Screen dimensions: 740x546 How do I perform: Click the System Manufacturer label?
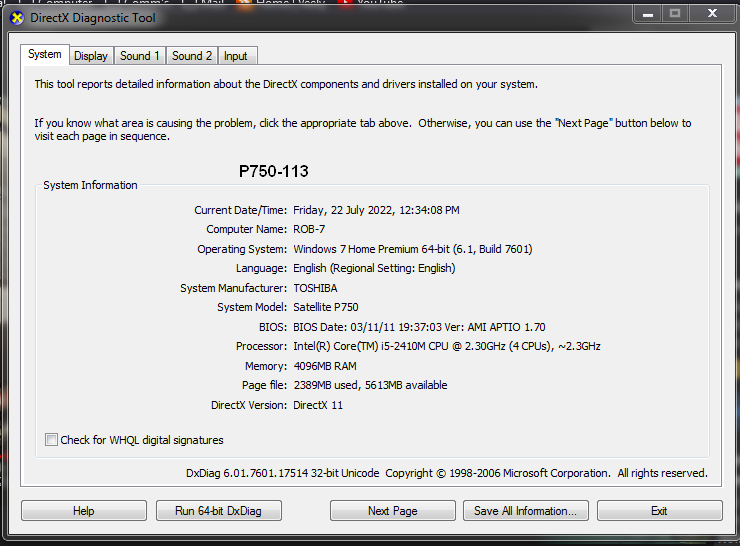coord(234,288)
